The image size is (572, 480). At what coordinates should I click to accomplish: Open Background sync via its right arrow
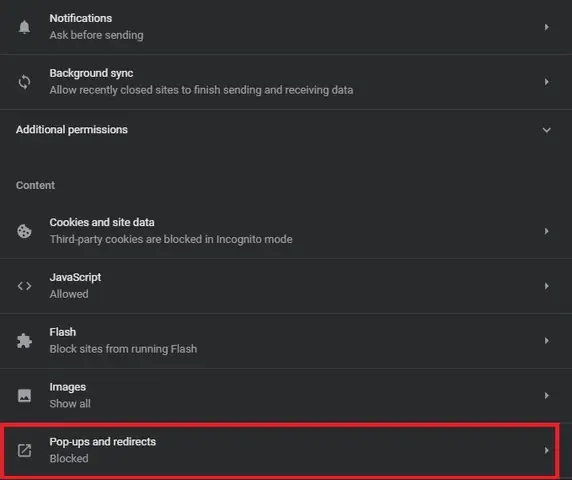tap(546, 82)
